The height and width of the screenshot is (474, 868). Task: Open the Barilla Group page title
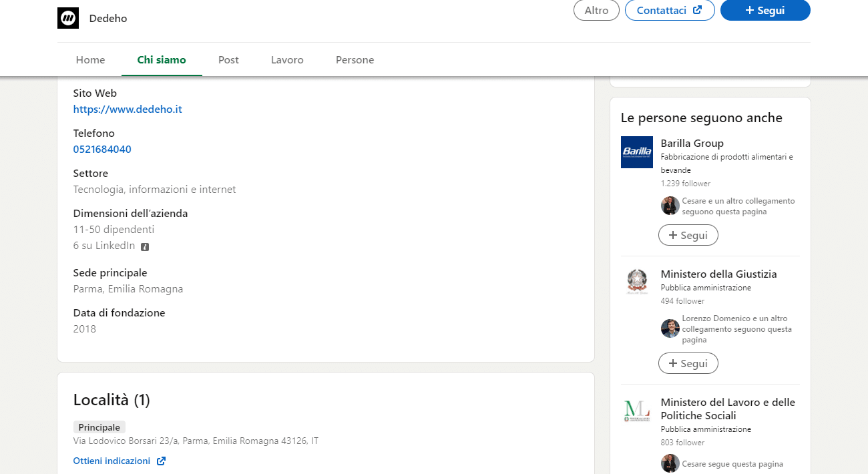point(692,143)
